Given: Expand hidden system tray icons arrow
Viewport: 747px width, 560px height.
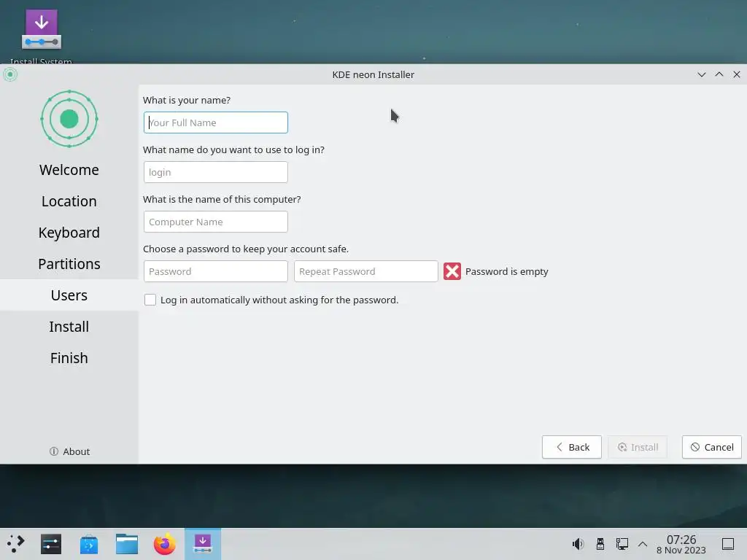Looking at the screenshot, I should 643,544.
